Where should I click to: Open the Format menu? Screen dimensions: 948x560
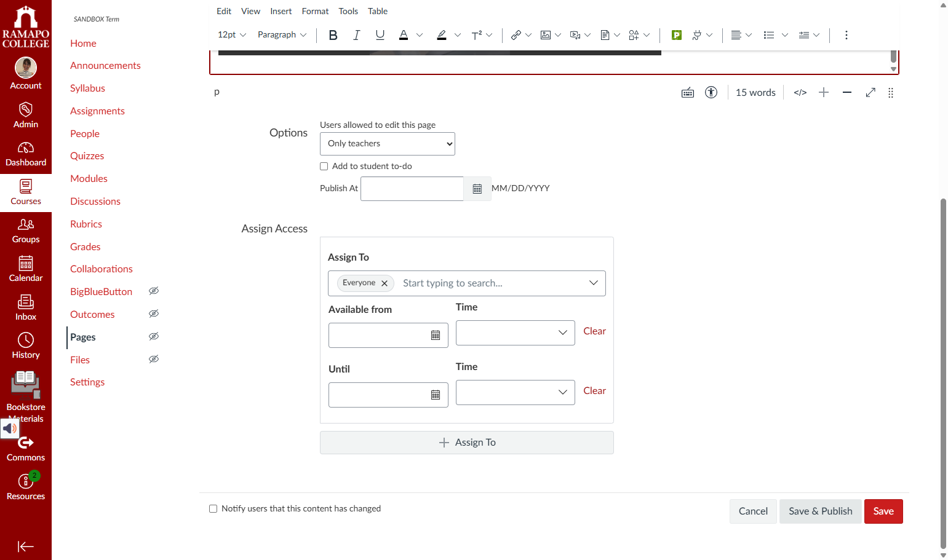point(315,11)
